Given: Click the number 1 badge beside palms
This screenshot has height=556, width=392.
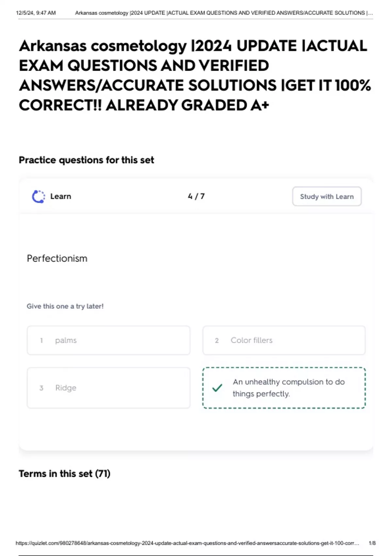Looking at the screenshot, I should (x=41, y=340).
